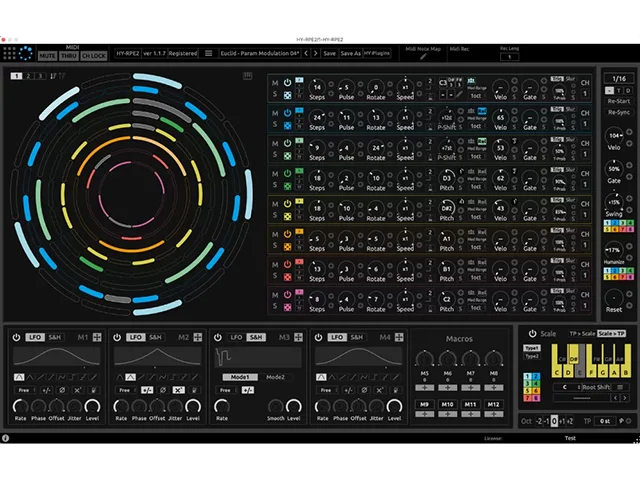Click the power icon of the M2 modulator
640x480 pixels.
tap(118, 337)
